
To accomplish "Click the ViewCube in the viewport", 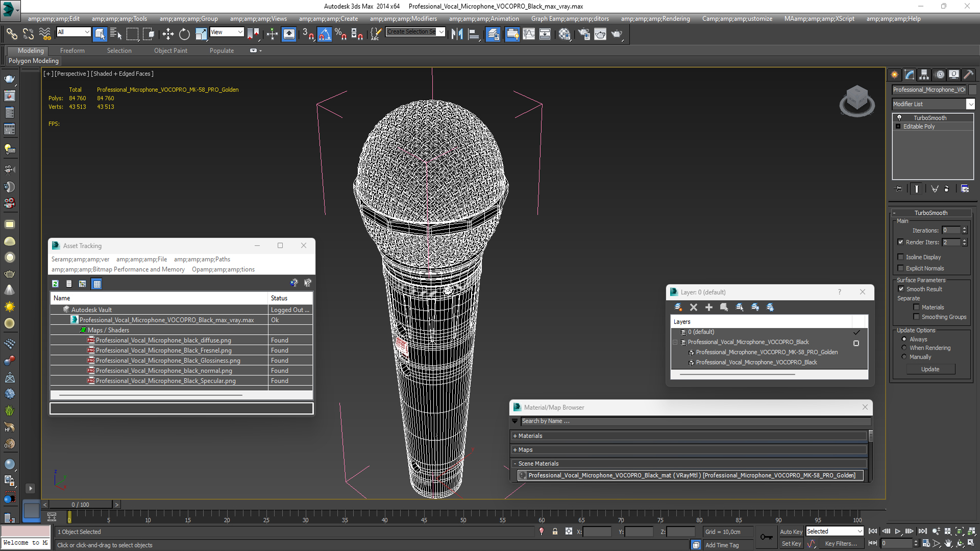I will [x=857, y=101].
